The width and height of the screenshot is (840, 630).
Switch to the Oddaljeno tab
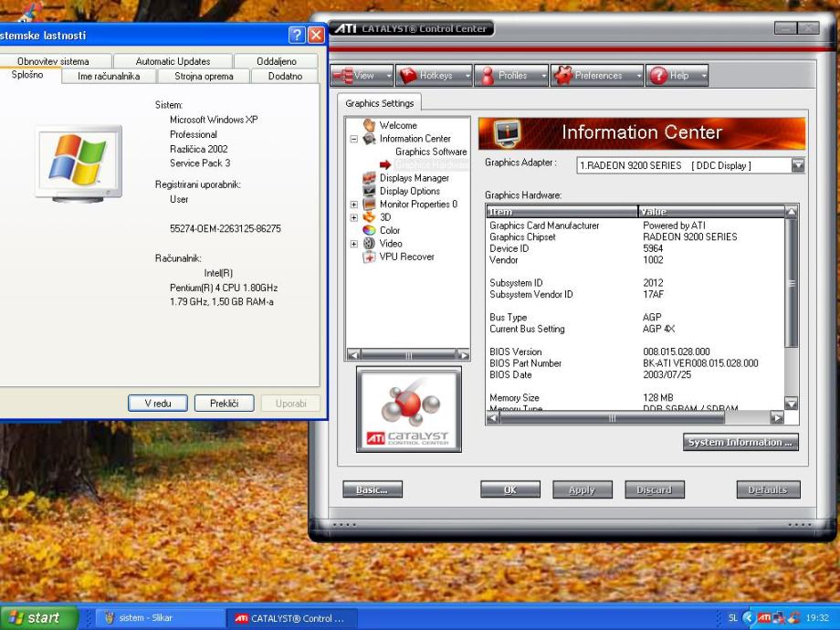pyautogui.click(x=277, y=61)
